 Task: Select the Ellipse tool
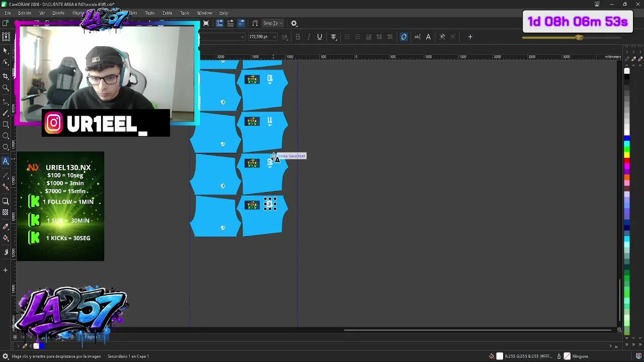6,136
